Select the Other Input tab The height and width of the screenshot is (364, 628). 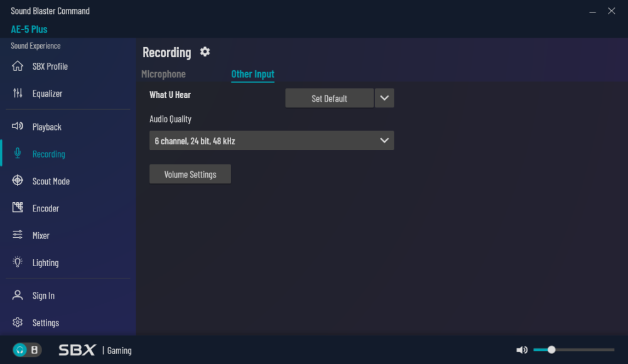tap(252, 74)
